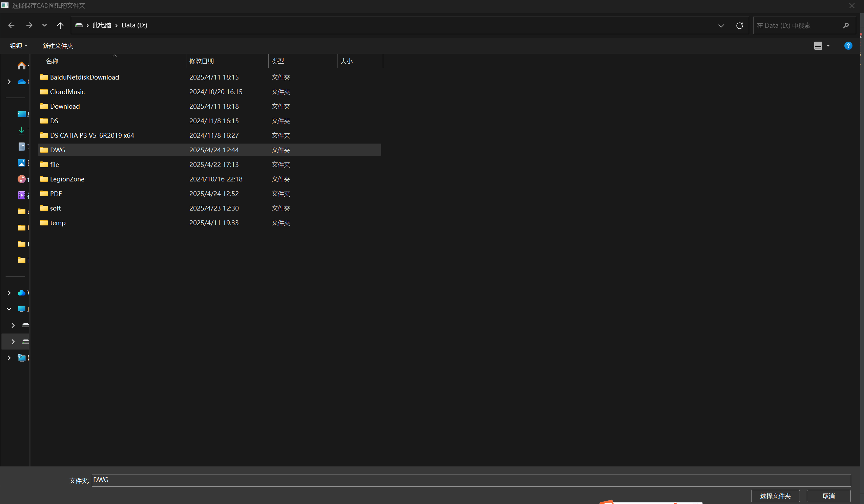Open the 组织 menu
The image size is (864, 504).
pos(19,46)
